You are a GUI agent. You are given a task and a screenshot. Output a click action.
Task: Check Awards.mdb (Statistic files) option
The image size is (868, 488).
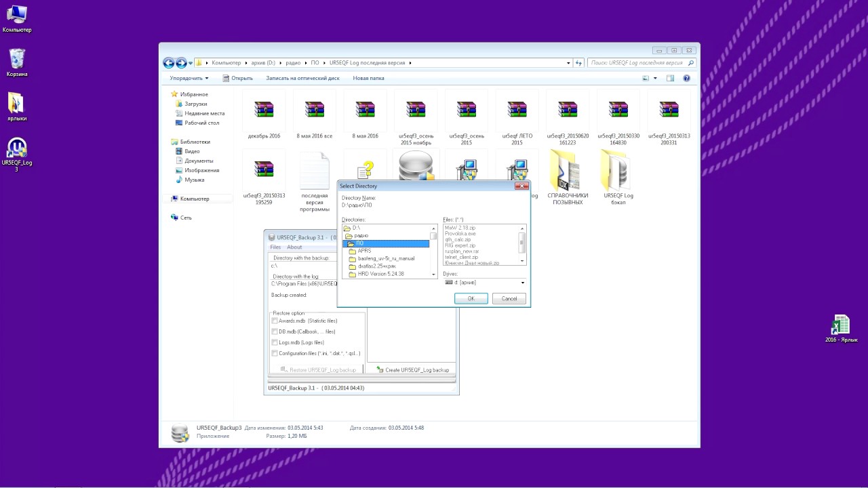(x=275, y=321)
